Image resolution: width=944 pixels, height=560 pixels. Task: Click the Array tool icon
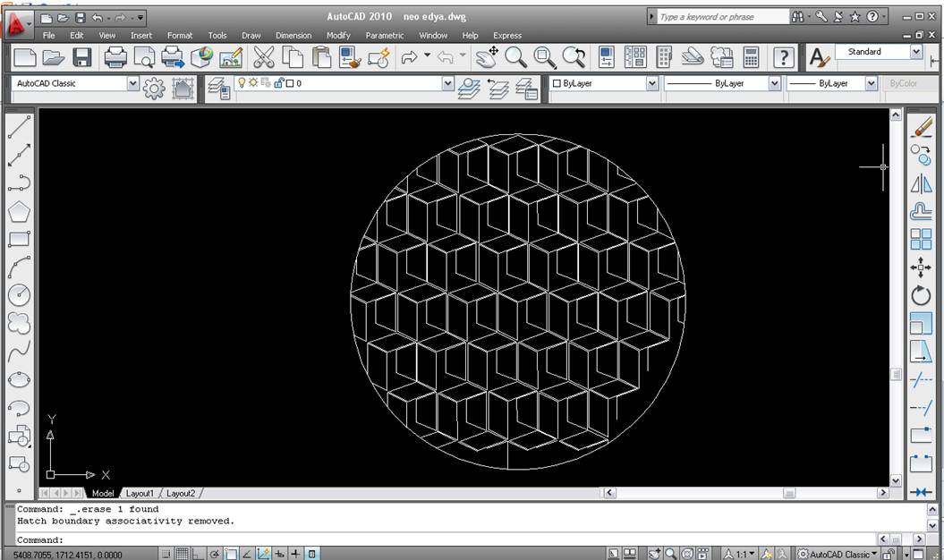click(921, 240)
